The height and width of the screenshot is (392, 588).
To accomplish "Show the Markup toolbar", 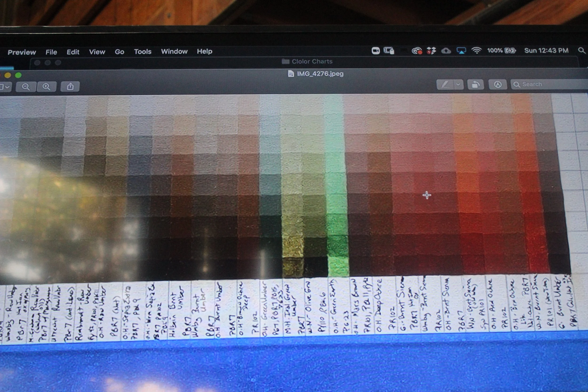I will pyautogui.click(x=497, y=85).
